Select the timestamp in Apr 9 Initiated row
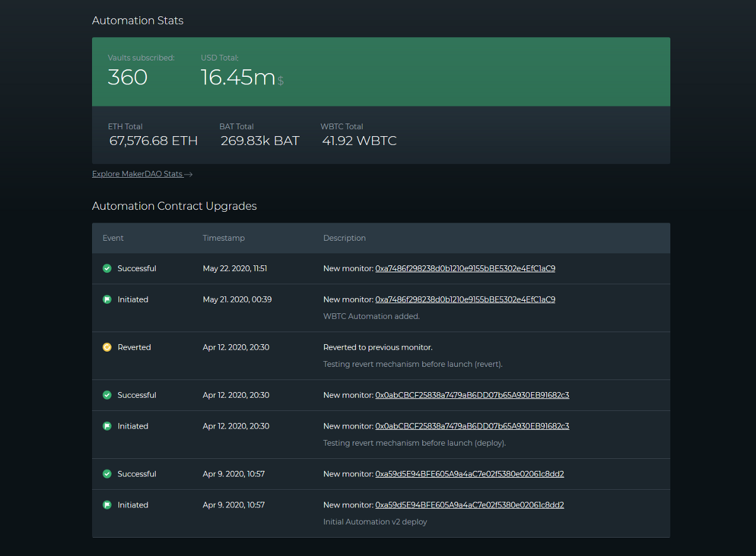756x556 pixels. click(234, 505)
